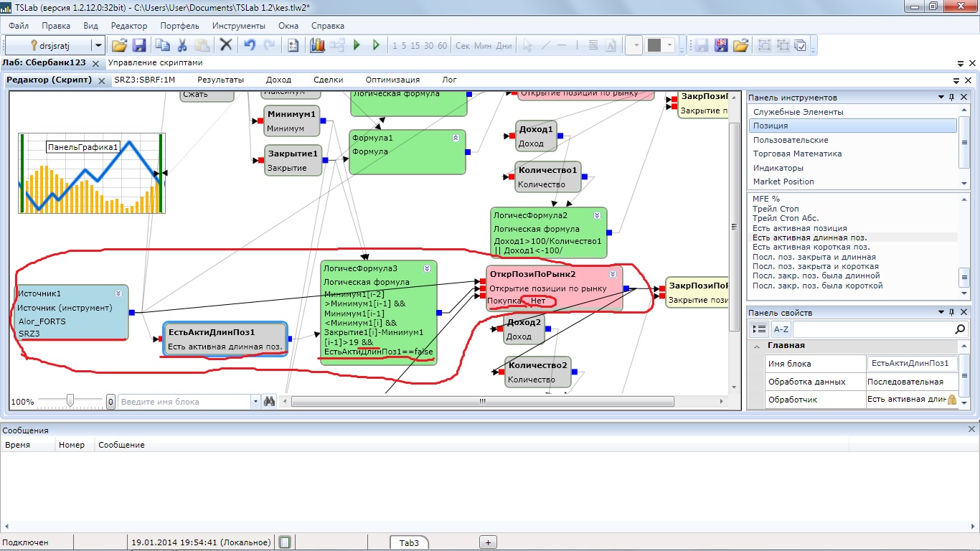Open the script properties sheet icon
This screenshot has width=980, height=551.
coord(293,45)
